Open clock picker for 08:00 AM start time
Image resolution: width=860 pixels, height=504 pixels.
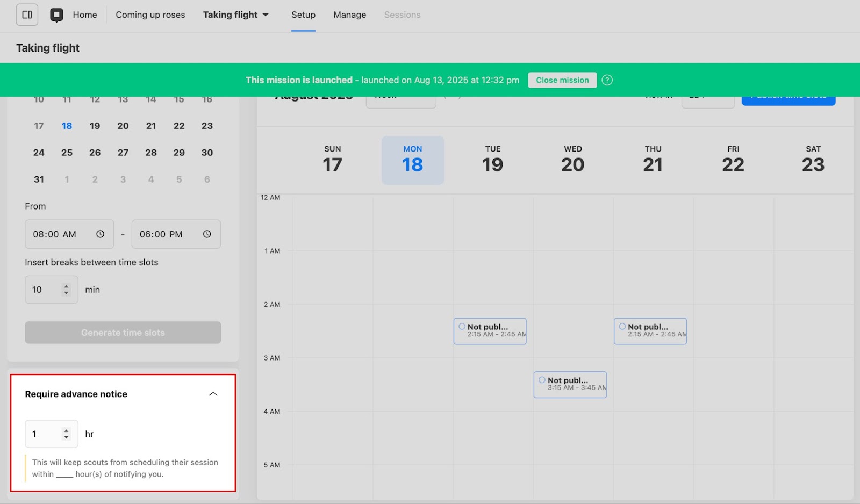tap(100, 234)
